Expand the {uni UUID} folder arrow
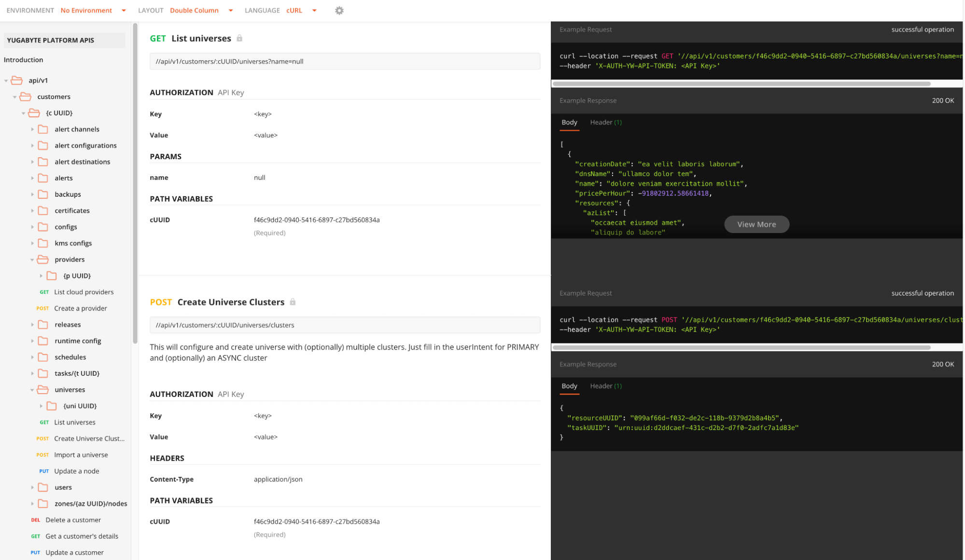The image size is (965, 560). (x=41, y=406)
